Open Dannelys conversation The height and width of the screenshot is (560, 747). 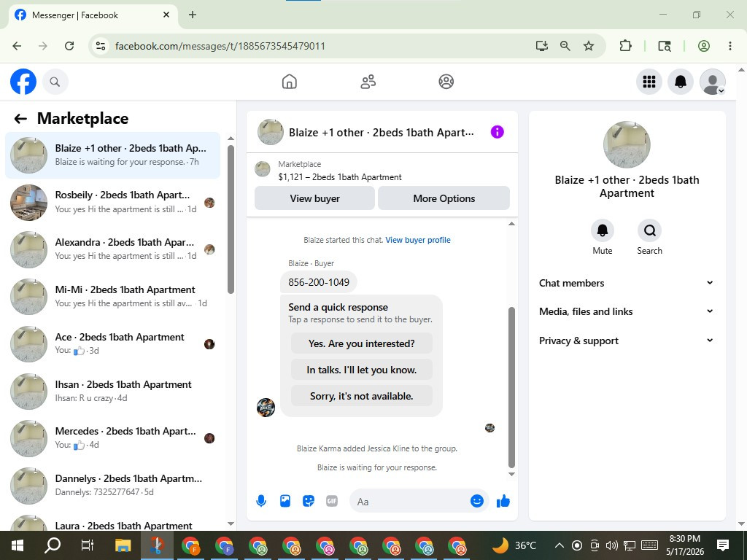coord(113,485)
